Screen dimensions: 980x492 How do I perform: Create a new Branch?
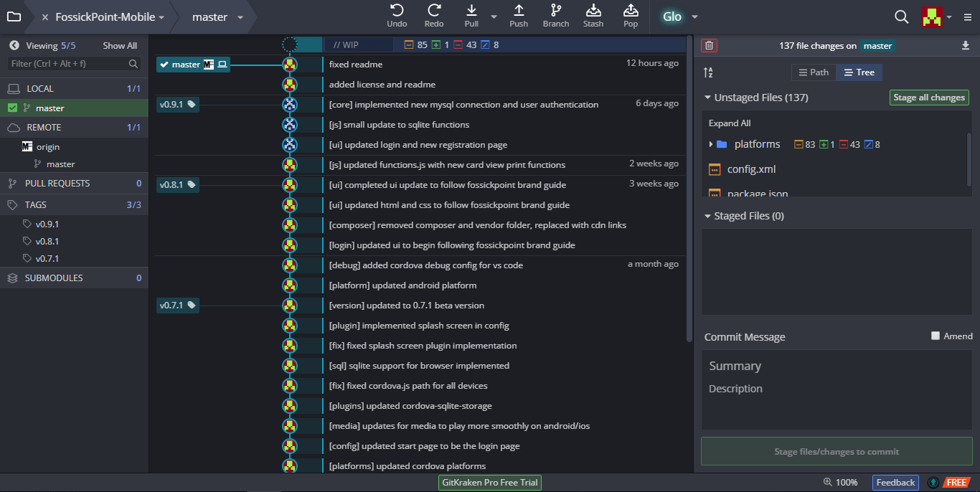click(556, 16)
